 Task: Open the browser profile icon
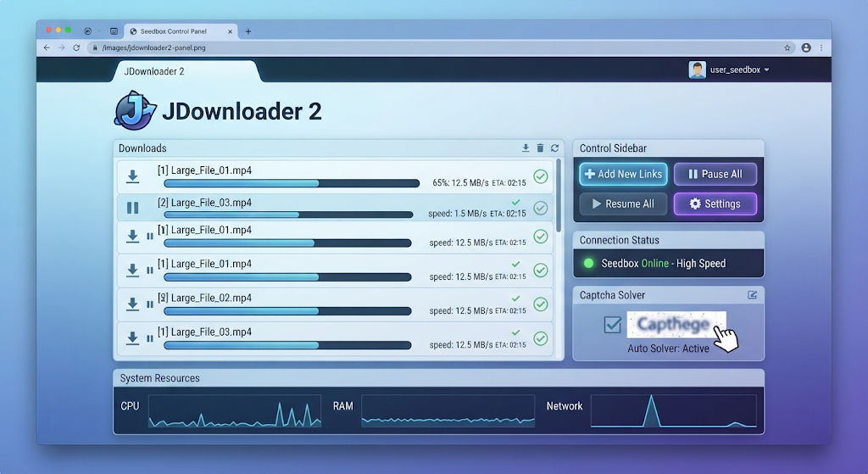pyautogui.click(x=806, y=47)
